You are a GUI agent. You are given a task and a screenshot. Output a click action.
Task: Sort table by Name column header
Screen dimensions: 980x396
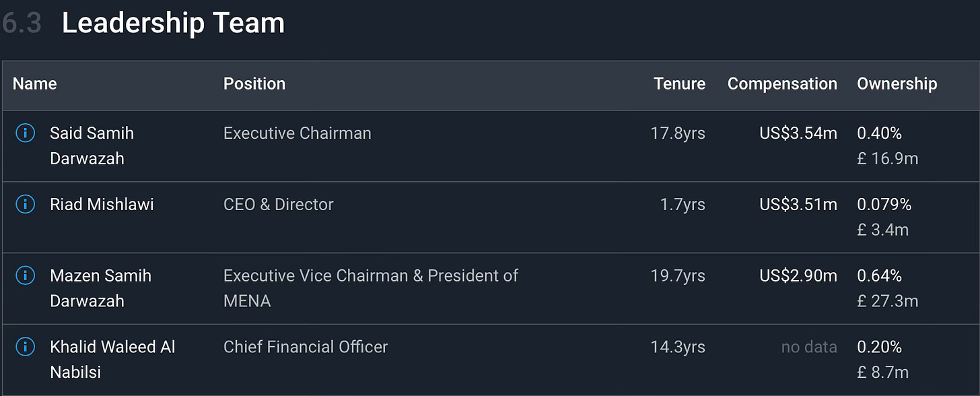point(34,84)
